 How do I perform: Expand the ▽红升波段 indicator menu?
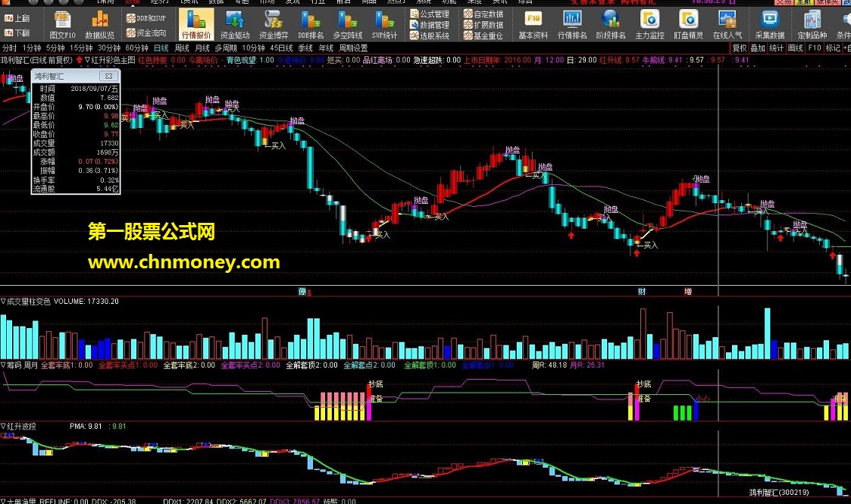coord(18,427)
